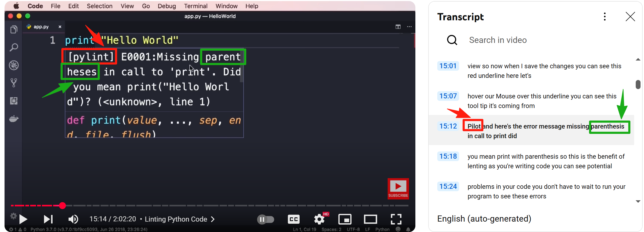The image size is (644, 232).
Task: Click line number 1 in editor gutter
Action: click(53, 40)
